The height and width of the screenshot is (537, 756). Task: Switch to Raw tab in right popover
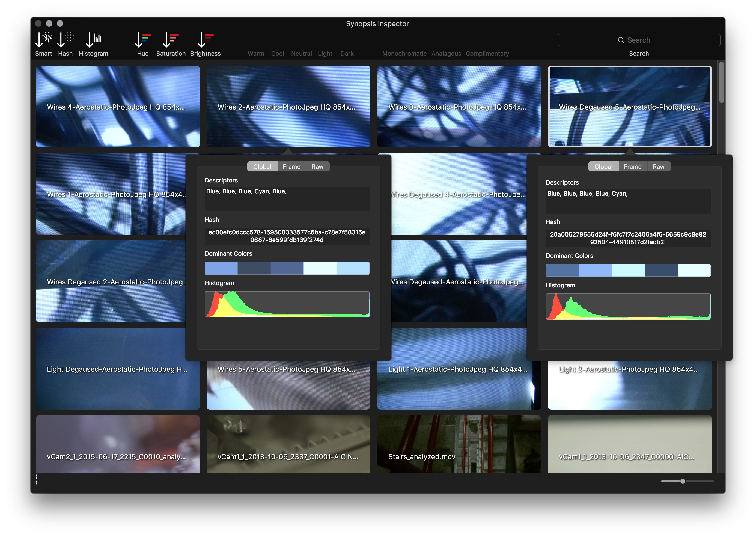pos(659,167)
